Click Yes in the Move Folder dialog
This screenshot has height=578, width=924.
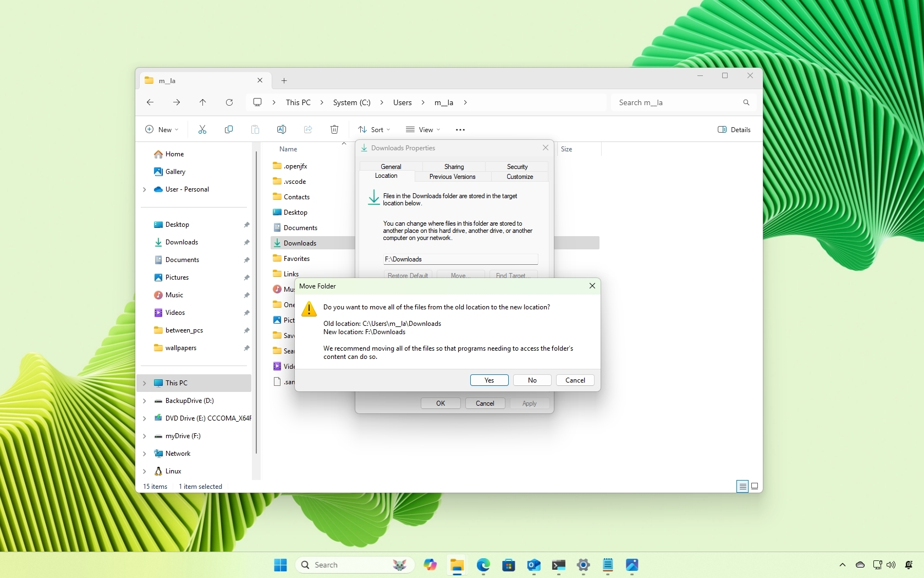pyautogui.click(x=488, y=380)
